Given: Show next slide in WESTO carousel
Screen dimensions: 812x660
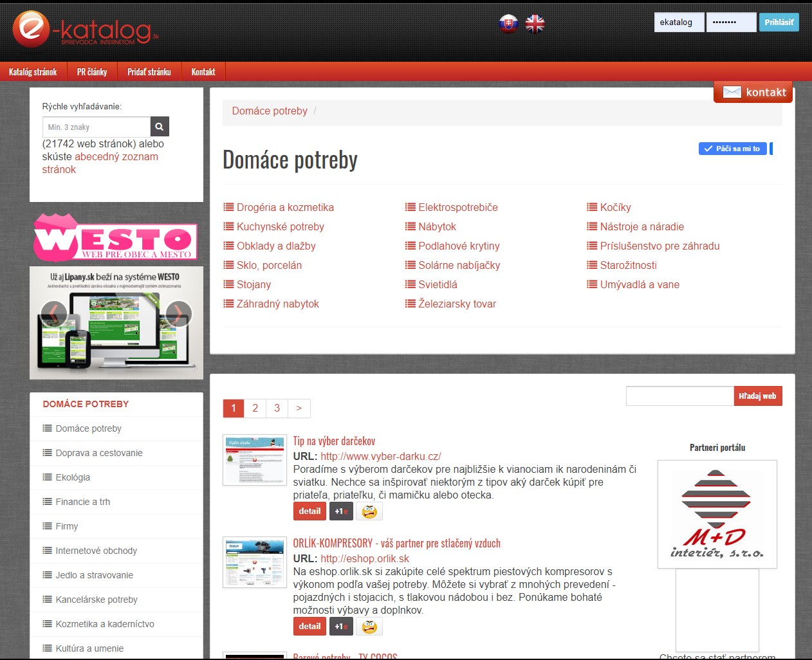Looking at the screenshot, I should [x=178, y=313].
